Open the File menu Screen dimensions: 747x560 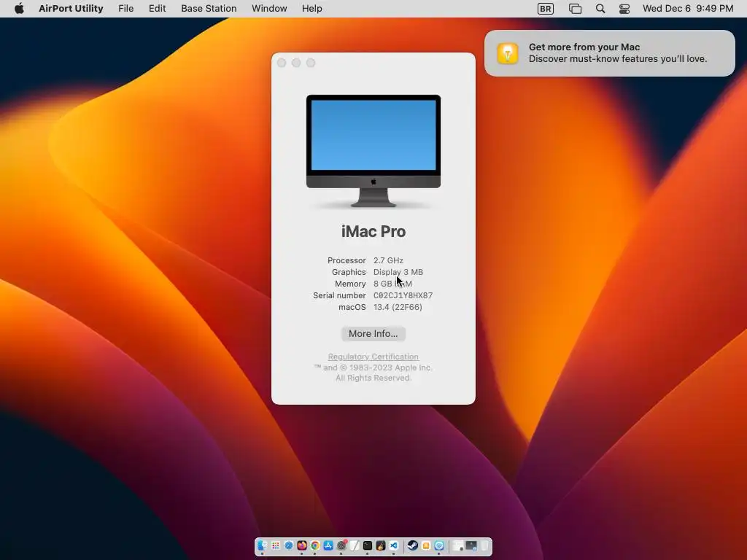[125, 8]
